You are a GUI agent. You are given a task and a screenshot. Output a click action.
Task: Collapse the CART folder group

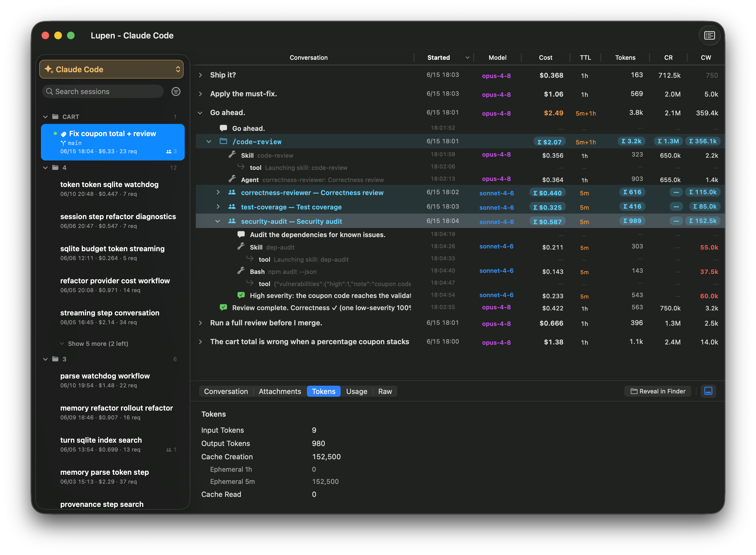[45, 117]
